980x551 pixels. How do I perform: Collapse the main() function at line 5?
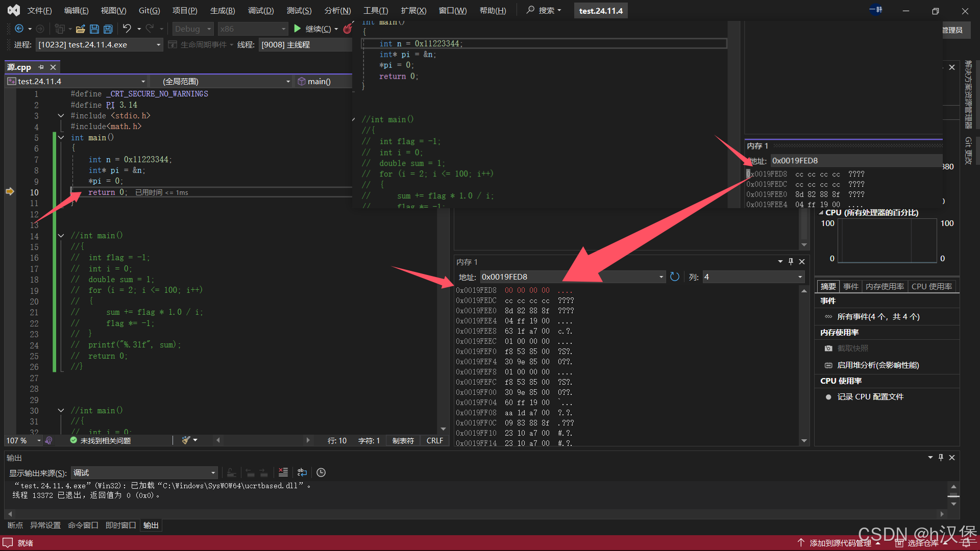[61, 137]
